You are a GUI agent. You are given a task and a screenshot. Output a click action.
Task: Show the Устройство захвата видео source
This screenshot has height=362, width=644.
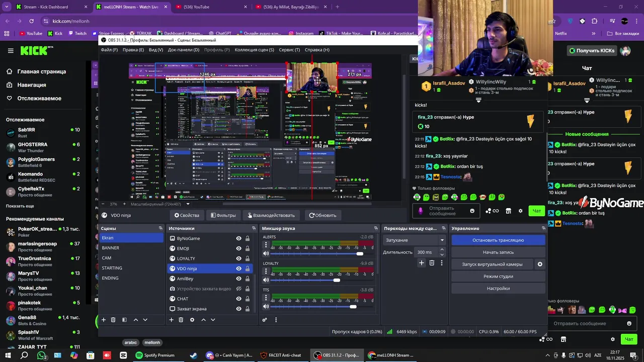coord(239,289)
